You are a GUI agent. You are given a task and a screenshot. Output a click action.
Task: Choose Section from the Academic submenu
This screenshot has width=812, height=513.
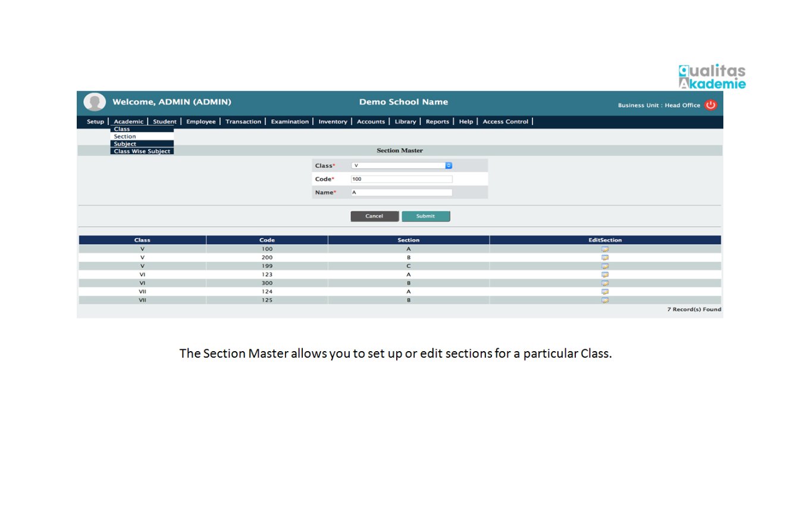click(142, 136)
